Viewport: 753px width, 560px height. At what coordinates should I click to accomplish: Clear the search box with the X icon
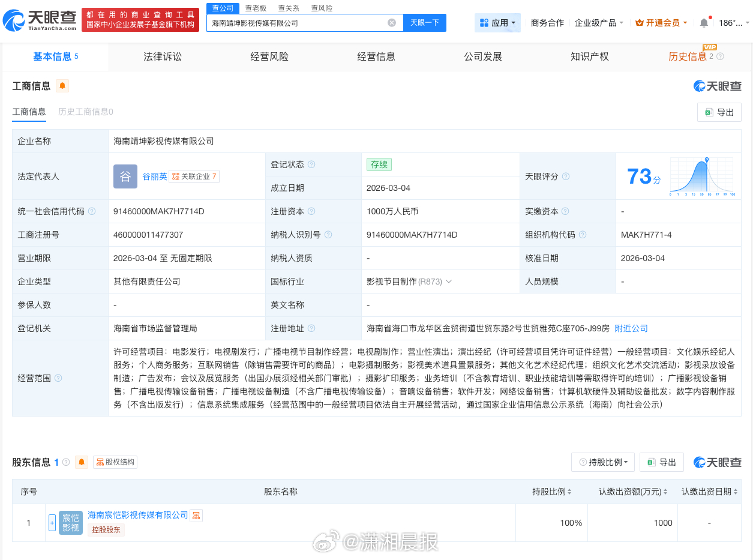[392, 23]
